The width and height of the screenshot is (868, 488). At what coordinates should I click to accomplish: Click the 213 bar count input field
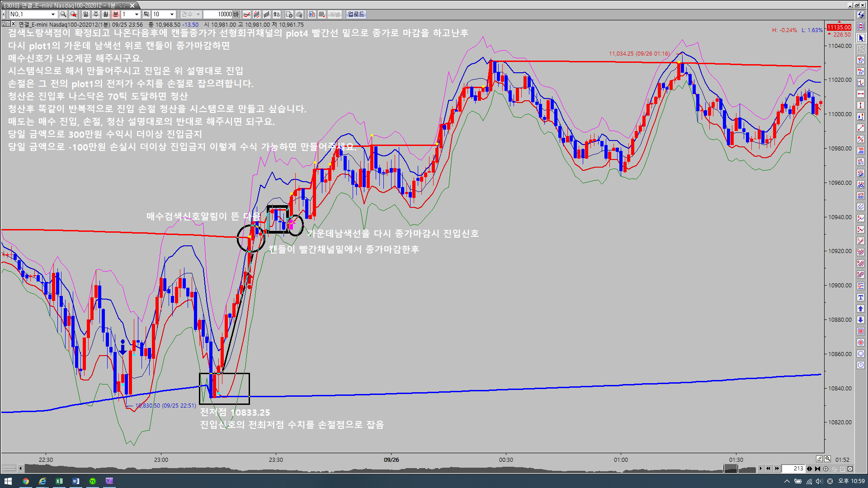click(794, 469)
